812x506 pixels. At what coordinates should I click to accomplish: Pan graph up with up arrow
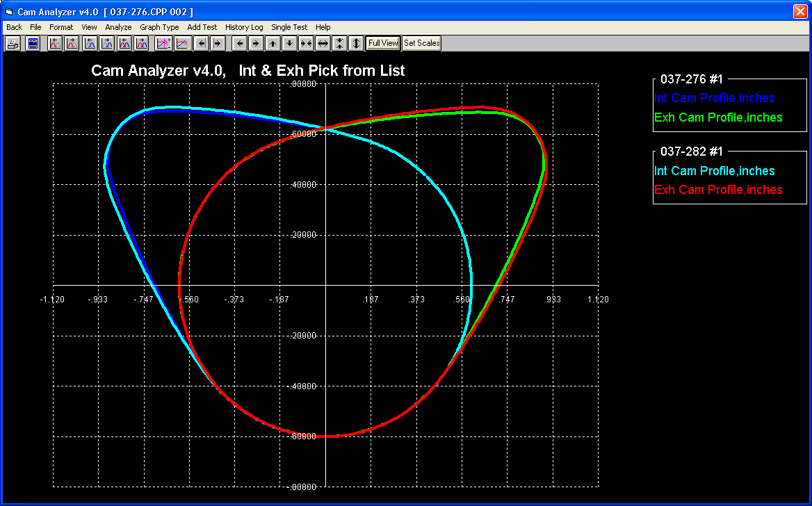point(273,44)
